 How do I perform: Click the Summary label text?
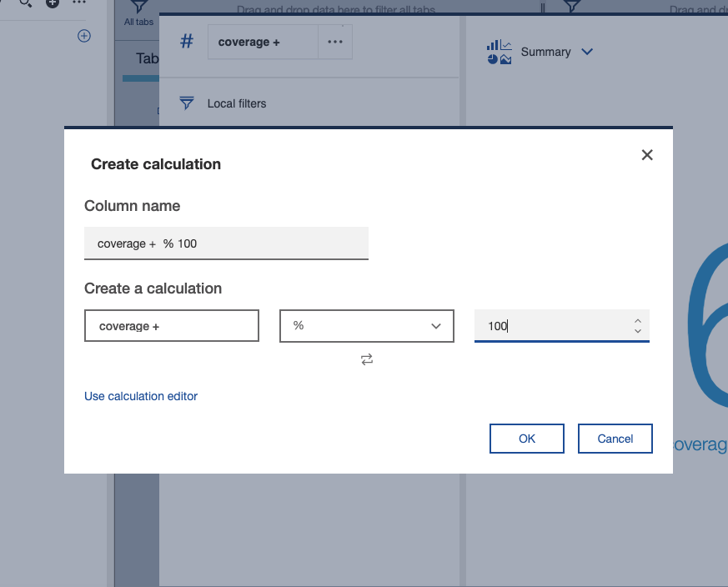pyautogui.click(x=545, y=52)
